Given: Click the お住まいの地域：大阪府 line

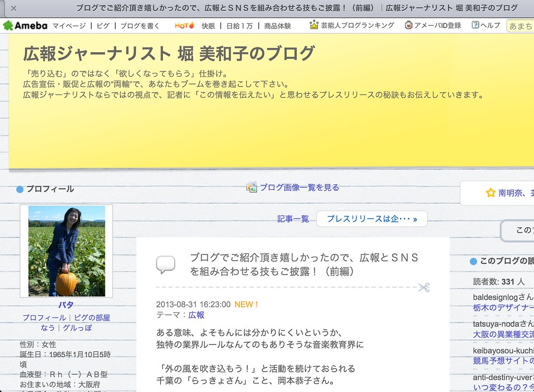Looking at the screenshot, I should (60, 385).
